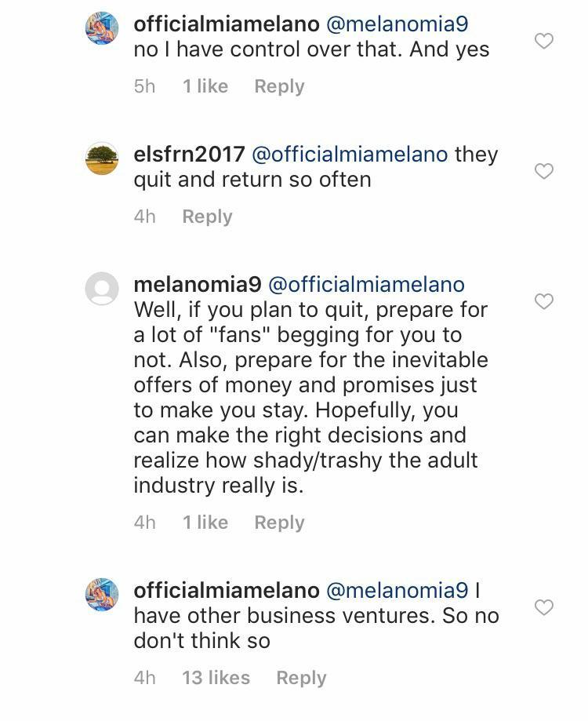Reply to elsfrn2017's comment
Image resolution: width=588 pixels, height=721 pixels.
pyautogui.click(x=207, y=216)
